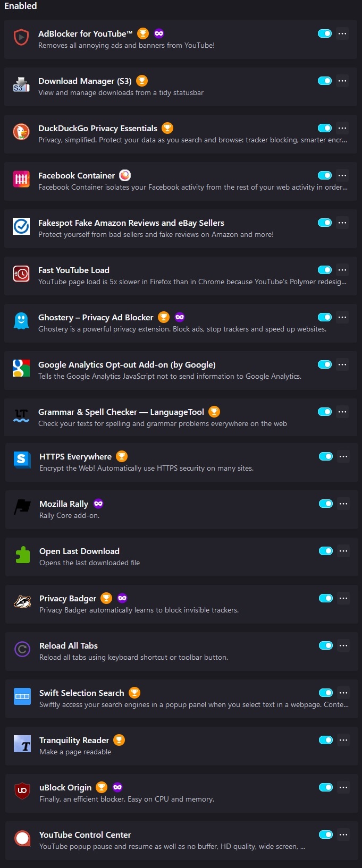Image resolution: width=362 pixels, height=868 pixels.
Task: Disable the Reload All Tabs switch
Action: [326, 645]
